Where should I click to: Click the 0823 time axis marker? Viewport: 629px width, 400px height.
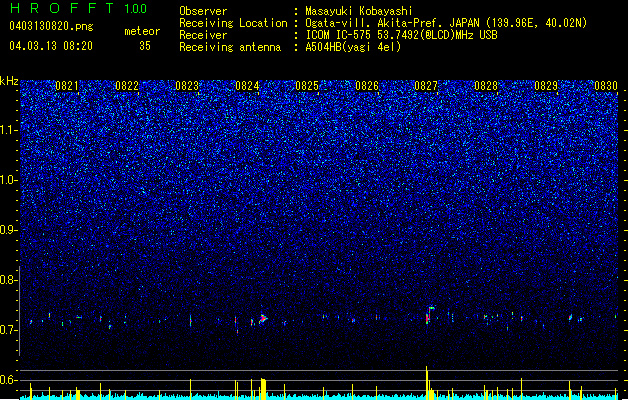coord(187,86)
